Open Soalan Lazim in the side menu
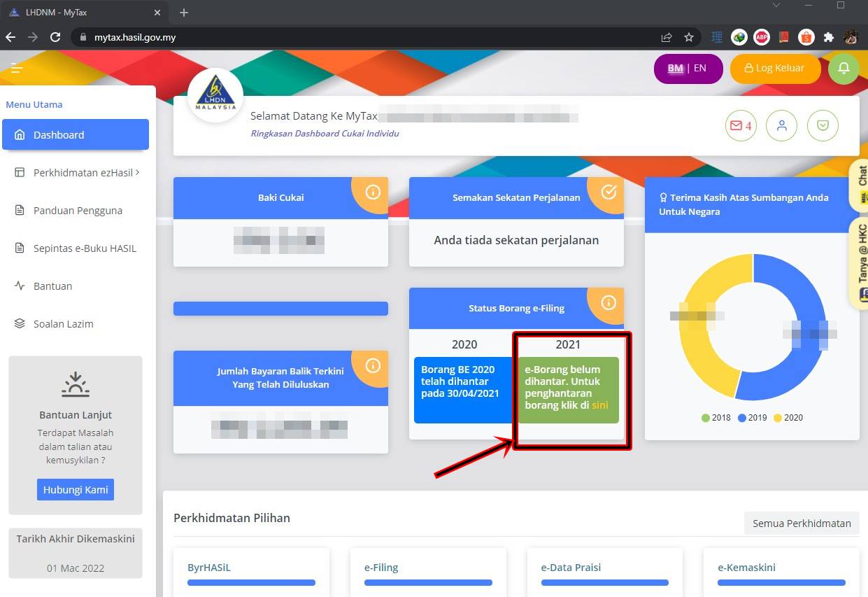Screen dimensions: 868x597 point(76,324)
